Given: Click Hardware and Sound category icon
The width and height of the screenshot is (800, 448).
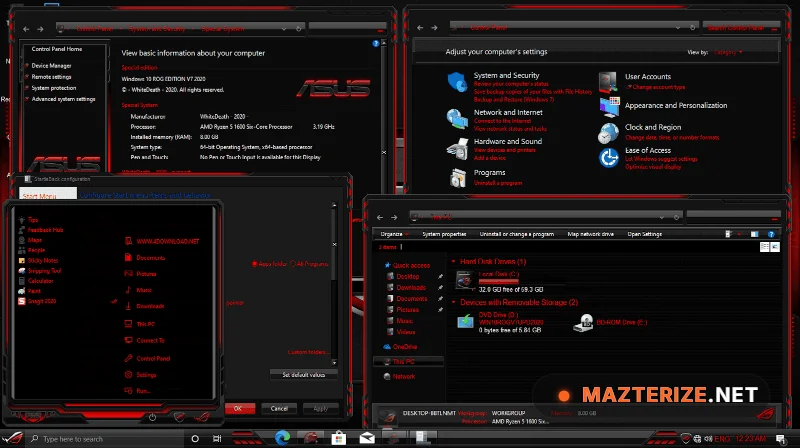Looking at the screenshot, I should (457, 149).
